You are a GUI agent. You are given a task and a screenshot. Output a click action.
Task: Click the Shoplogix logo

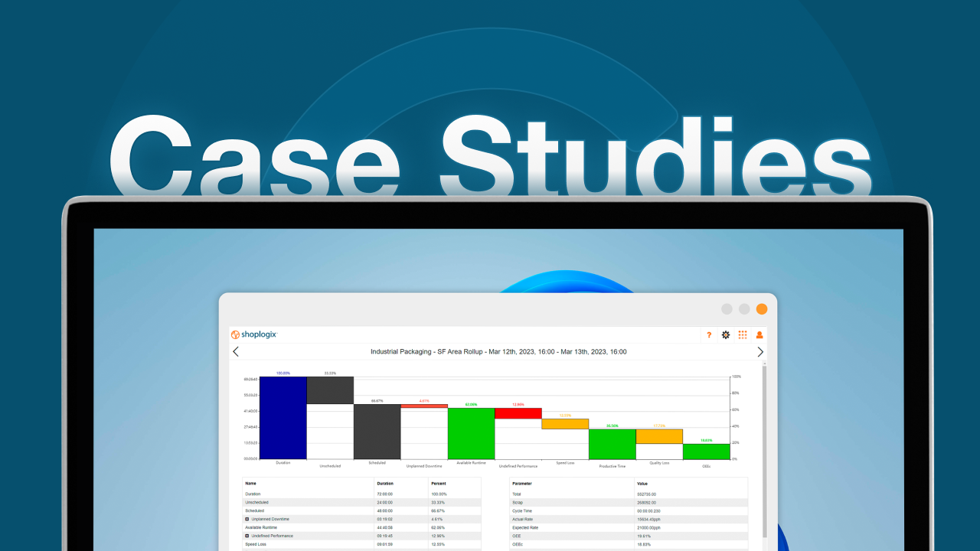coord(253,334)
